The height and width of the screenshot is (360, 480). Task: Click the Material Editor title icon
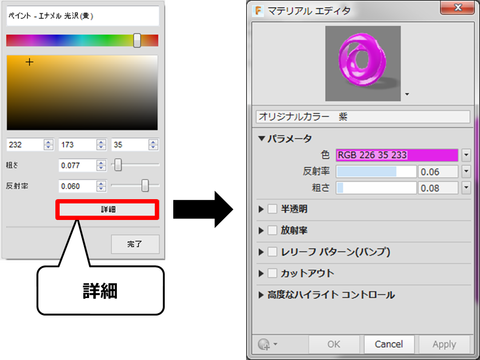[x=258, y=11]
